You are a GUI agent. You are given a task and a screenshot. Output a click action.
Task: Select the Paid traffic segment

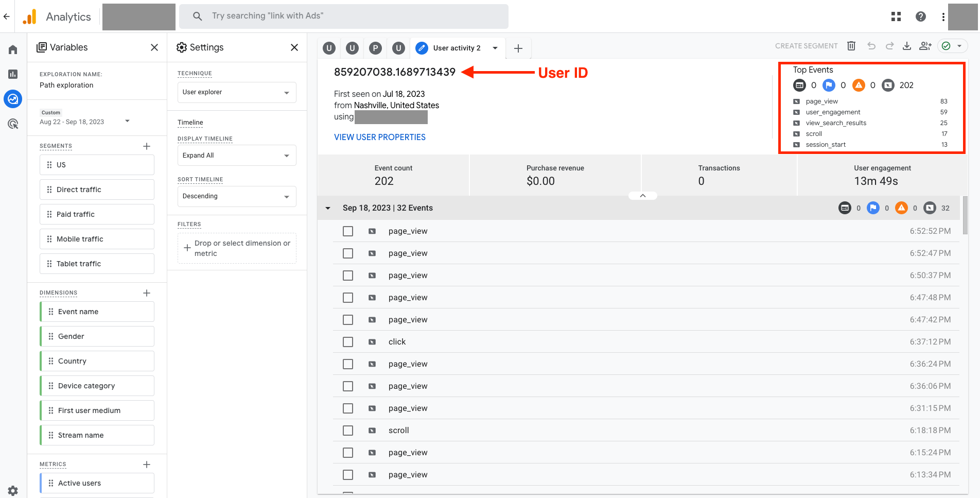[97, 214]
